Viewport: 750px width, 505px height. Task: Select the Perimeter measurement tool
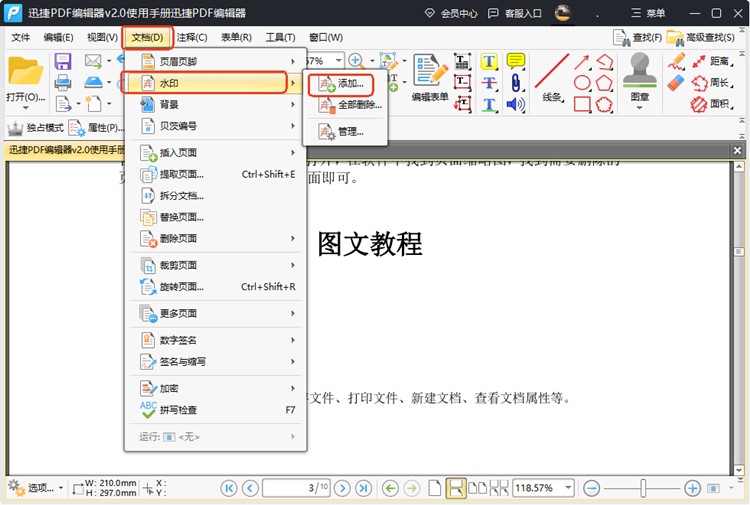[x=712, y=83]
